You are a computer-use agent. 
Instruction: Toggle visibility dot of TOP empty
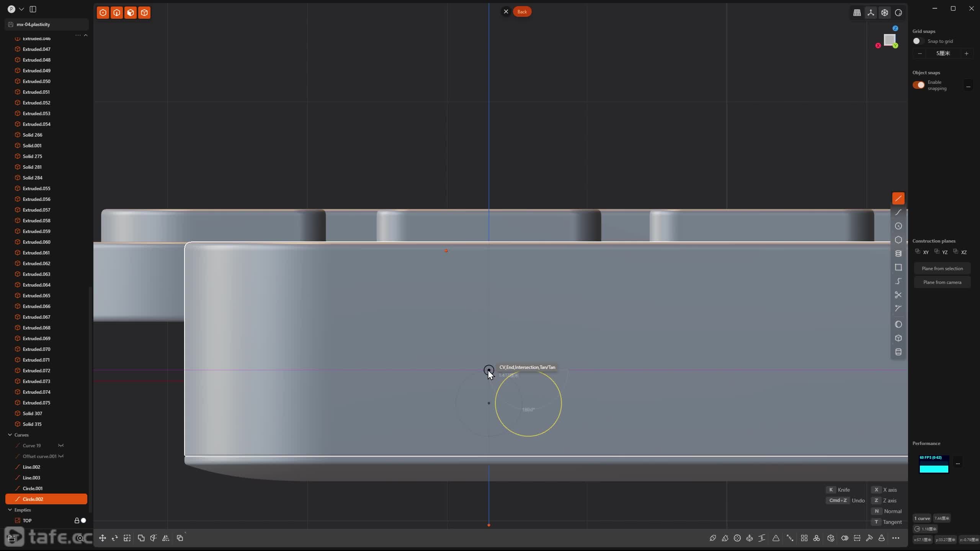click(83, 520)
